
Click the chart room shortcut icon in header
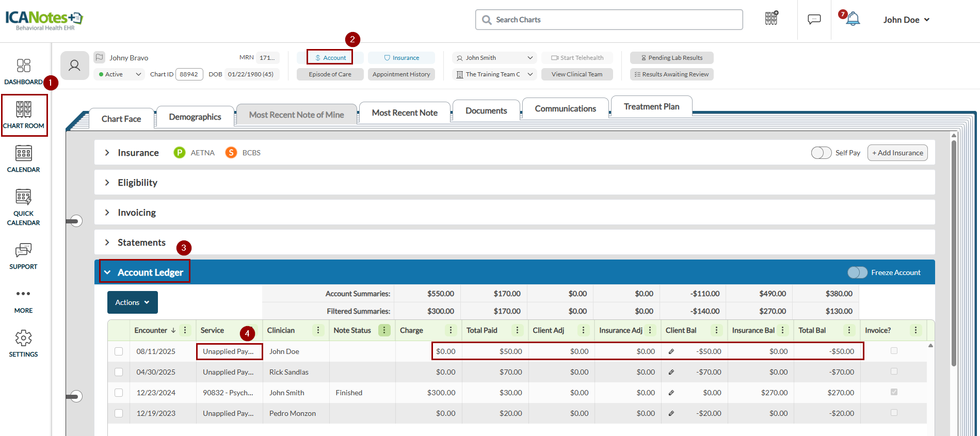[x=772, y=19]
